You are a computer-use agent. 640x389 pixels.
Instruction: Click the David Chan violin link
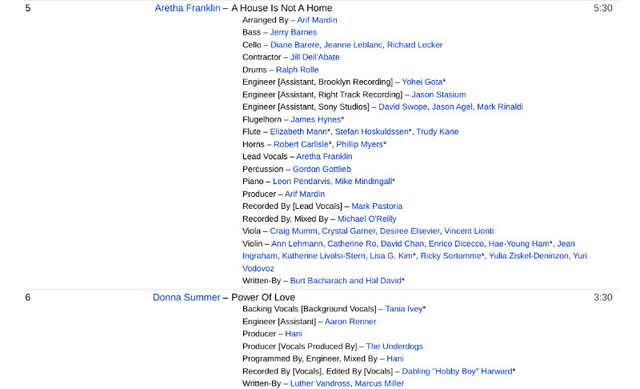(402, 244)
